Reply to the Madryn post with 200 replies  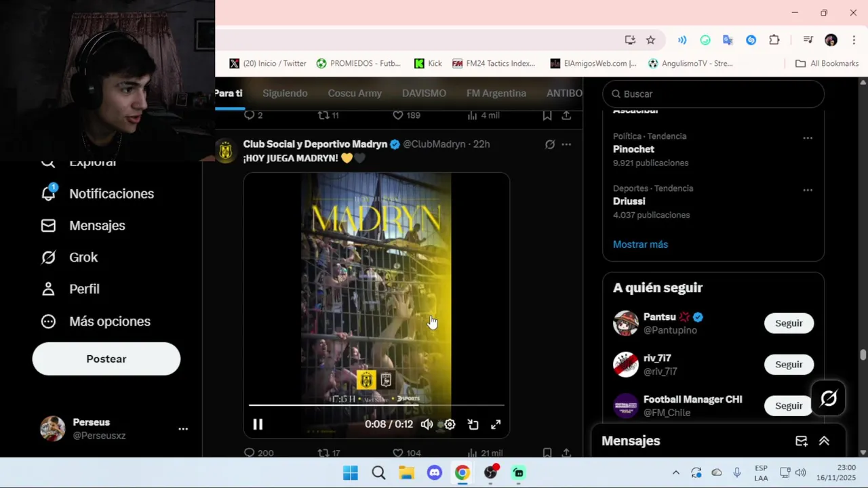pos(258,453)
